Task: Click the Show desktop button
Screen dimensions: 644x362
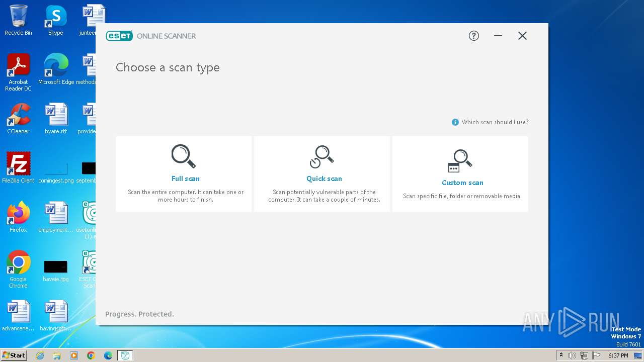Action: pos(639,355)
